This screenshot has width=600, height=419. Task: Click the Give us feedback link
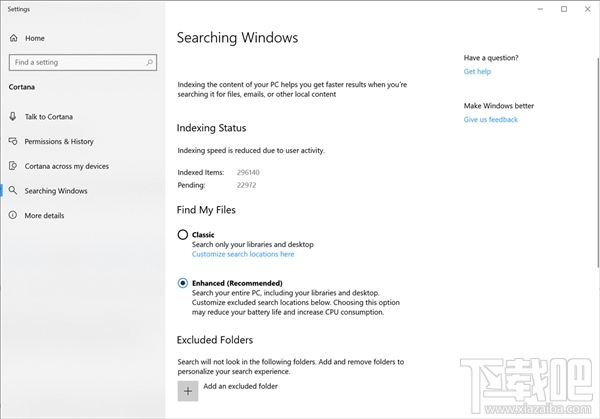pos(491,119)
